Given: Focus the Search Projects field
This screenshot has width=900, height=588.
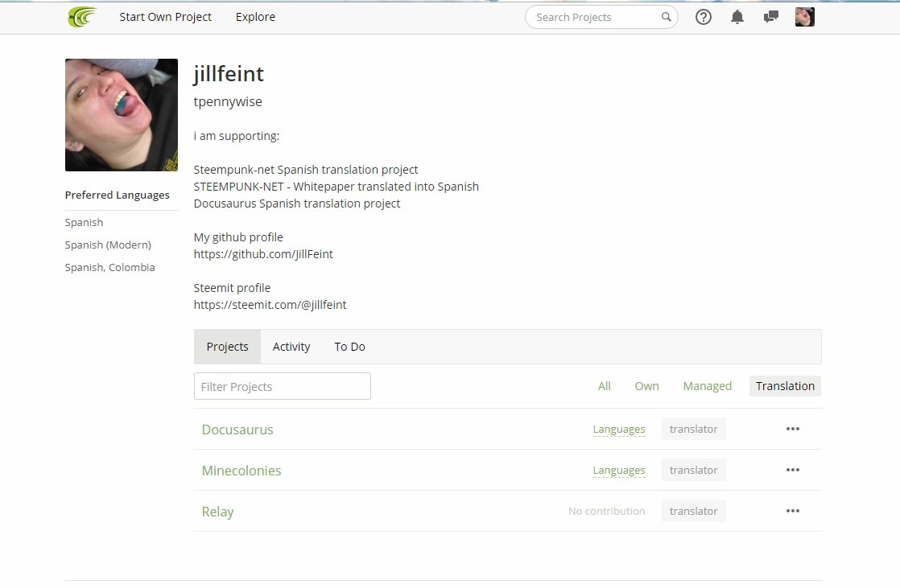Looking at the screenshot, I should pyautogui.click(x=601, y=17).
